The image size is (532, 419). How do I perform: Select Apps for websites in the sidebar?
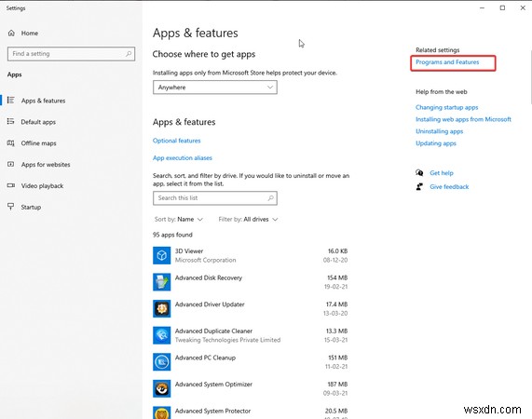coord(46,165)
